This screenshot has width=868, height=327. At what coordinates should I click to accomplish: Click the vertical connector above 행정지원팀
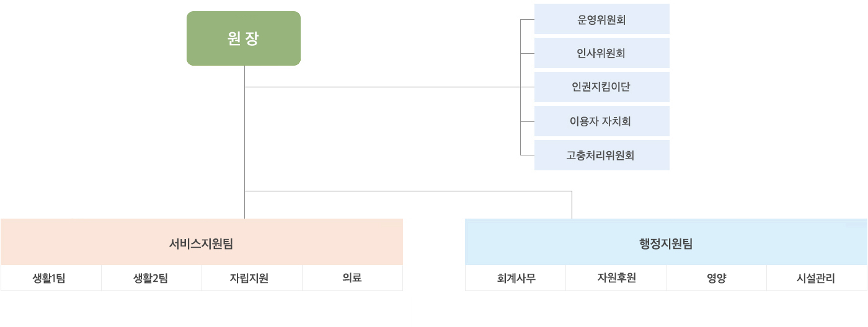pyautogui.click(x=572, y=204)
